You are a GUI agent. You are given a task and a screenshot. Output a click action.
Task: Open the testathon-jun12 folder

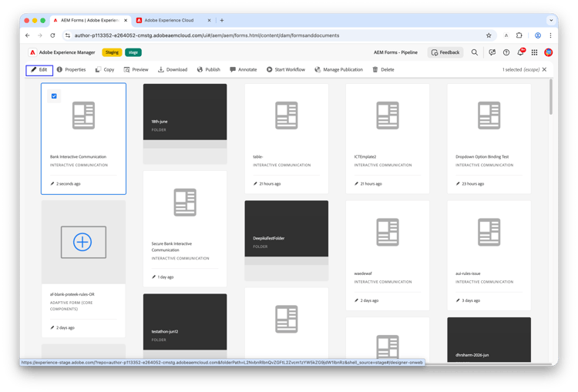[185, 326]
